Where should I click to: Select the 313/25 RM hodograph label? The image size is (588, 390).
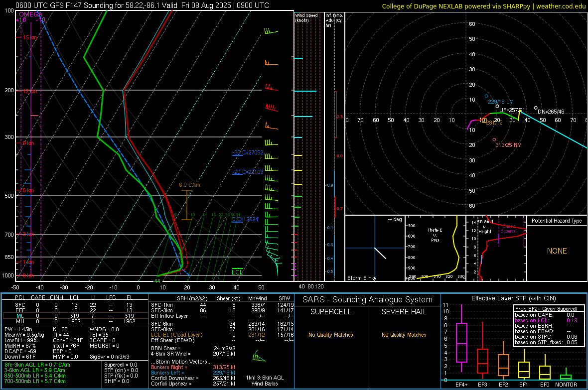pyautogui.click(x=508, y=145)
